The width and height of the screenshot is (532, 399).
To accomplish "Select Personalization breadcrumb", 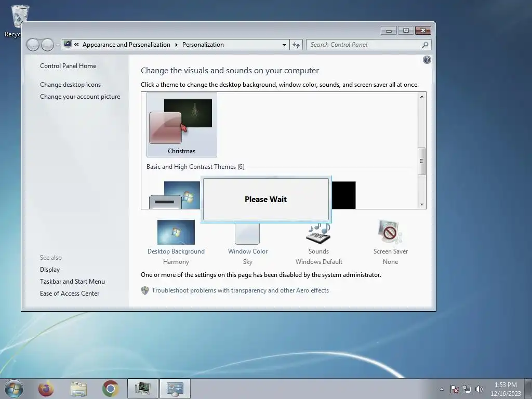I will [203, 45].
